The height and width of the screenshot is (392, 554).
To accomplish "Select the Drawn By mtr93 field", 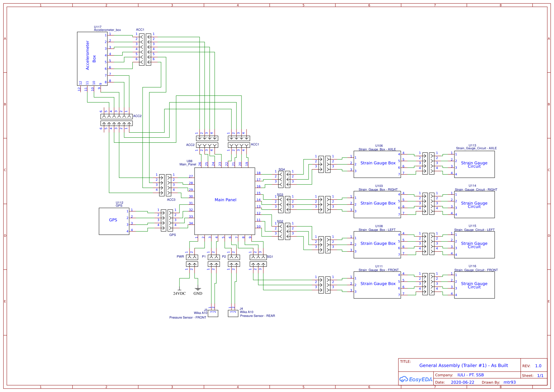I will [509, 382].
